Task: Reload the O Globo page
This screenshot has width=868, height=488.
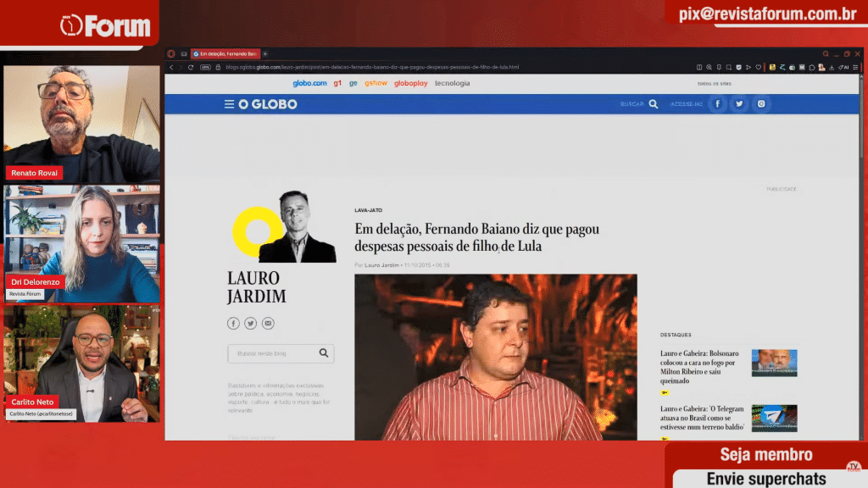Action: pos(191,67)
